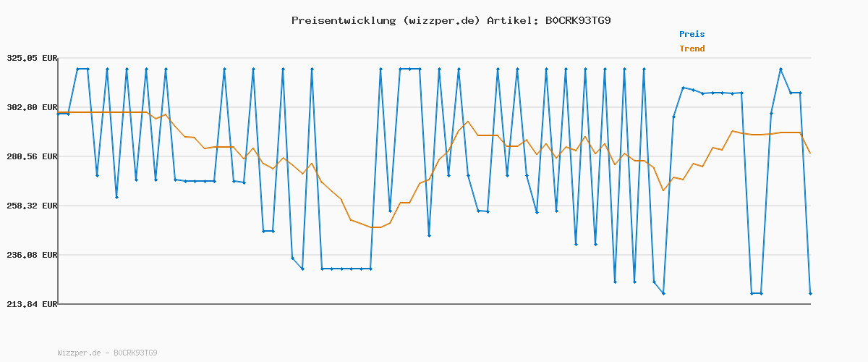Screen dimensions: 868x362
Task: Click the chart title Preisentwicklung
Action: click(343, 20)
